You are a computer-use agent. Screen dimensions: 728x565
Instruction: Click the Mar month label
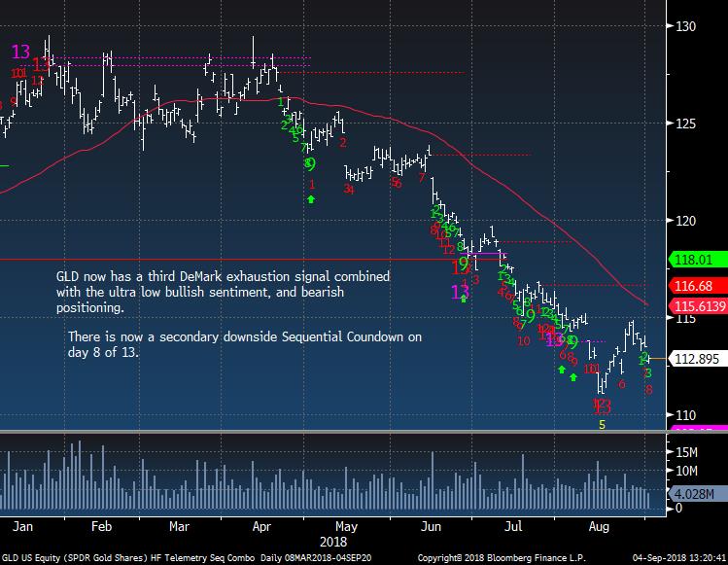coord(179,526)
